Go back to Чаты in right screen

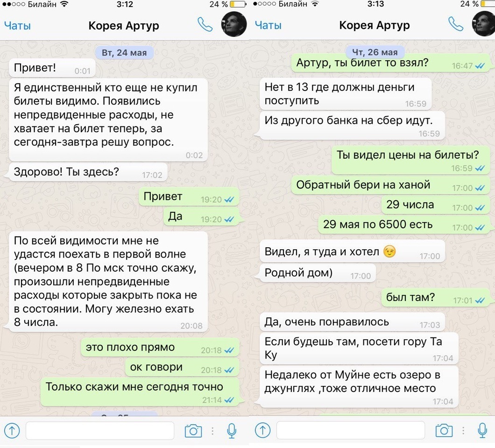(x=268, y=25)
